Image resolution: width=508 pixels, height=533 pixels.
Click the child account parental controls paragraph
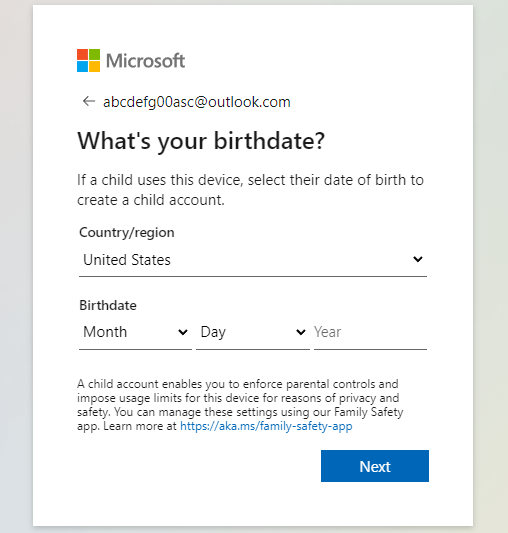pyautogui.click(x=240, y=405)
